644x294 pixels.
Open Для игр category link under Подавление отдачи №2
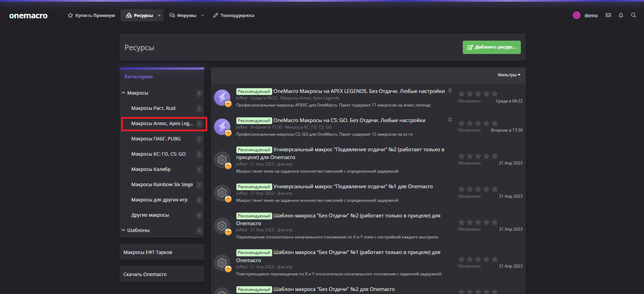click(285, 164)
